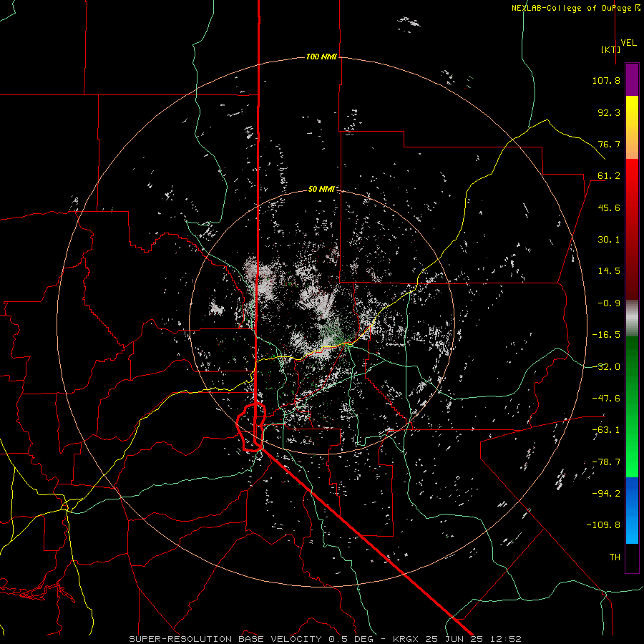644x644 pixels.
Task: Click the 14.5 scale value
Action: 609,271
